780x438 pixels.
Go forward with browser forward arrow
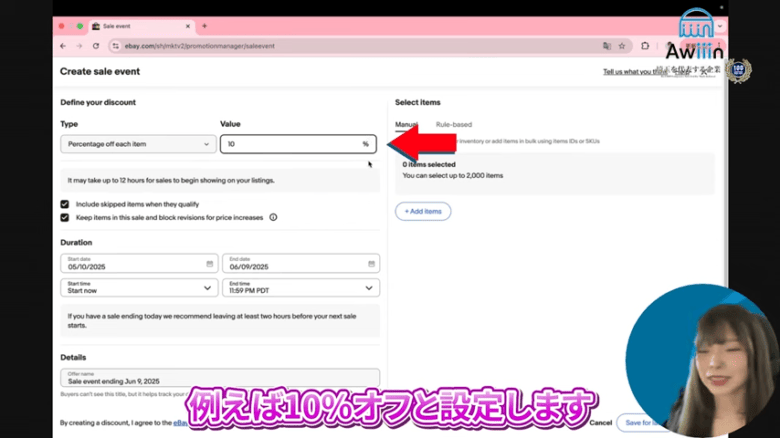pyautogui.click(x=79, y=46)
